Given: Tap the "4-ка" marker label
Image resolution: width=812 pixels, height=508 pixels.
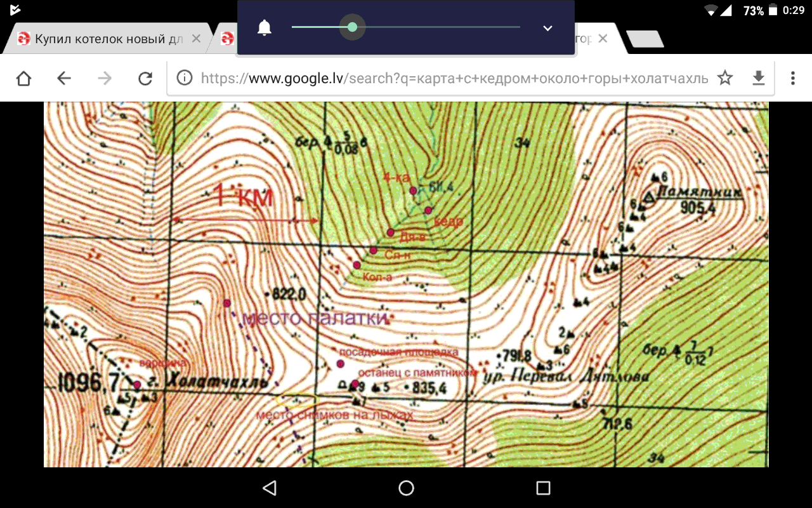Looking at the screenshot, I should [396, 178].
